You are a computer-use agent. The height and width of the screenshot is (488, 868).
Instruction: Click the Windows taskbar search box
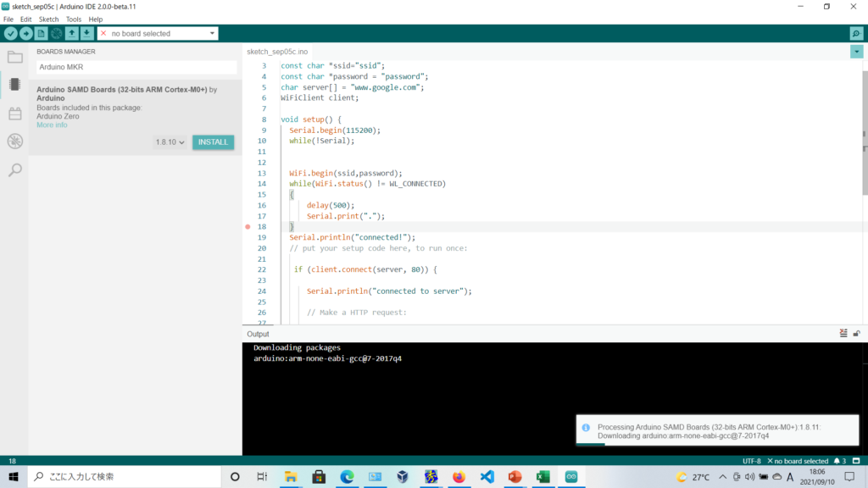(124, 476)
